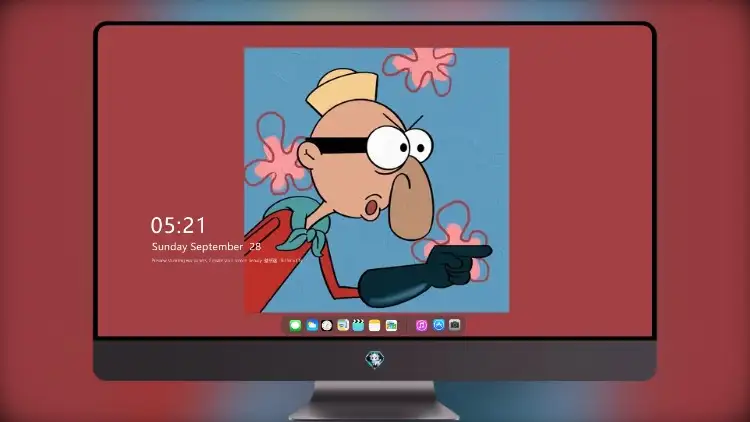Open the yellow Notes app in dock
Image resolution: width=750 pixels, height=422 pixels.
(375, 325)
